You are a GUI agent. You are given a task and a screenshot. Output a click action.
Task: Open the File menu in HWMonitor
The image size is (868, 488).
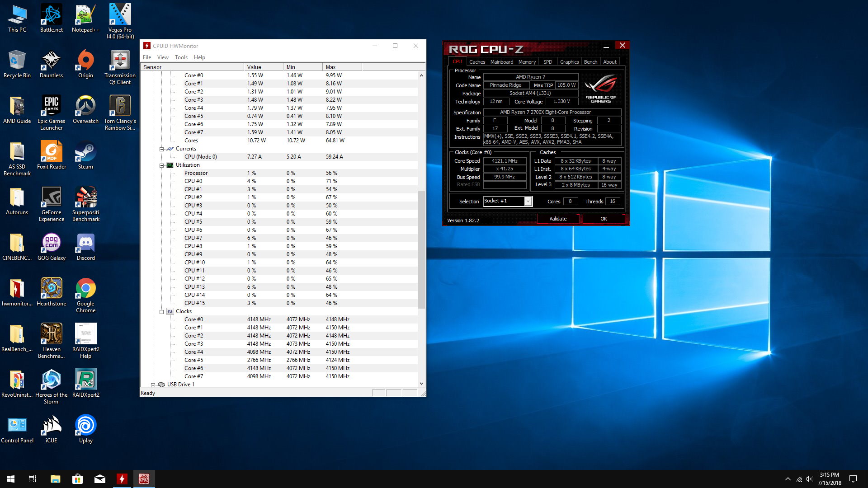[147, 57]
